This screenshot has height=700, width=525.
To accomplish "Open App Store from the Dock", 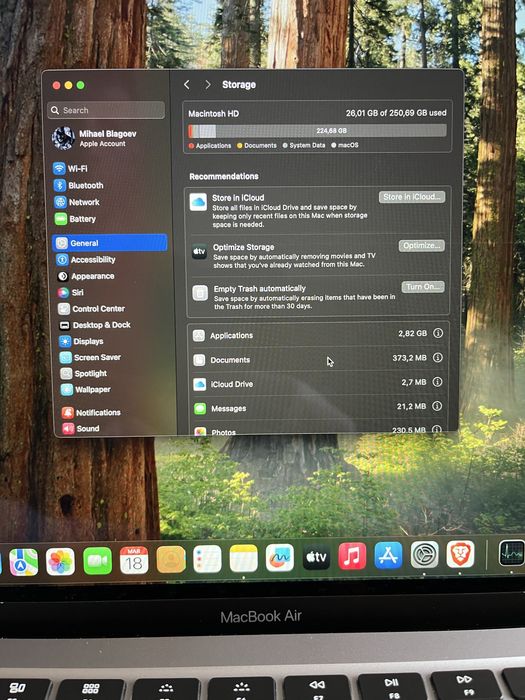I will [388, 555].
